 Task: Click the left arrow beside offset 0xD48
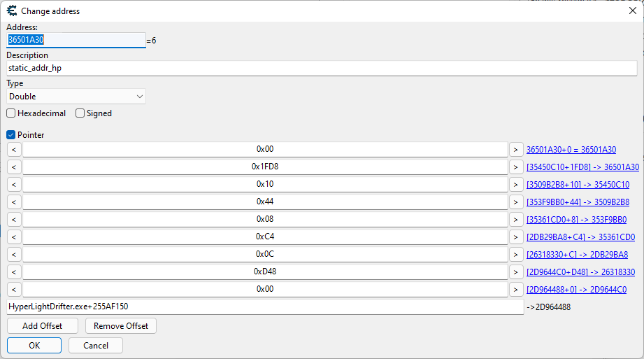tap(14, 272)
